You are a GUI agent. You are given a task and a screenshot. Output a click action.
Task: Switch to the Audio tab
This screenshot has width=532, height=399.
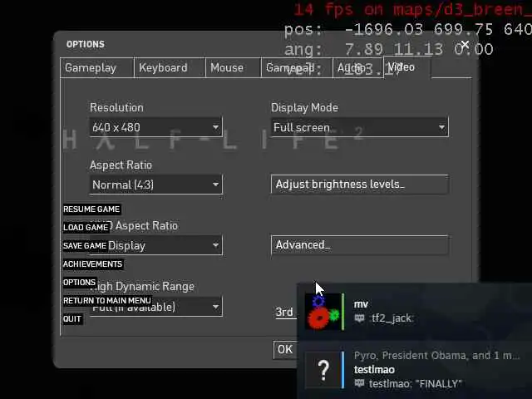coord(358,68)
